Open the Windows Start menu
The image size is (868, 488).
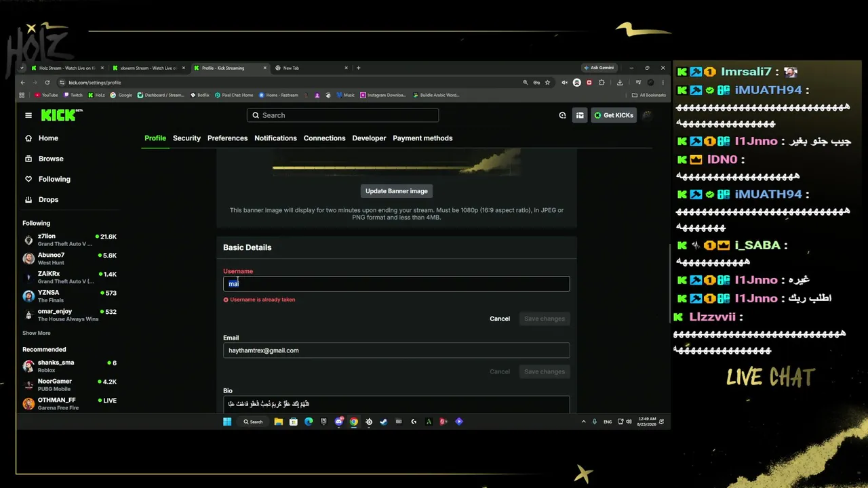(x=227, y=422)
